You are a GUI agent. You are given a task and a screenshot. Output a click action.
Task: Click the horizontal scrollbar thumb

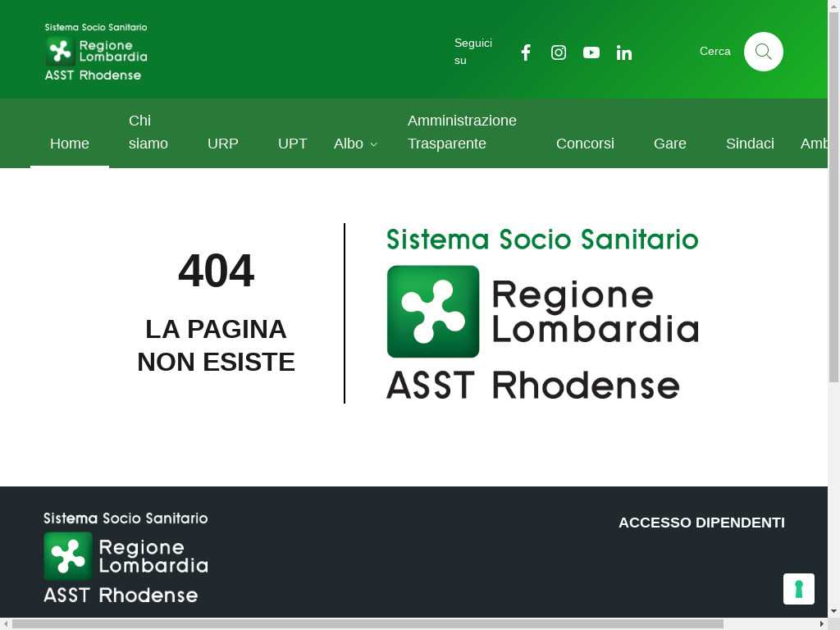pos(367,624)
